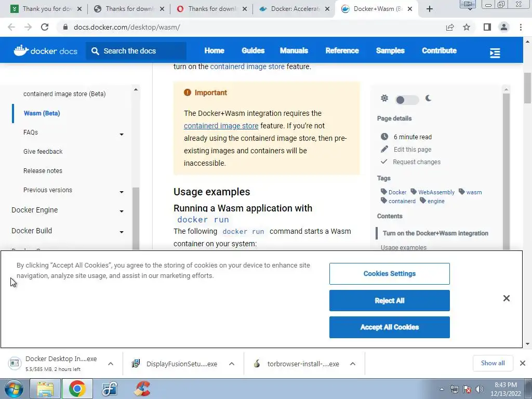Switch to the Opera Thanks for downl tab
This screenshot has width=532, height=399.
[x=211, y=9]
